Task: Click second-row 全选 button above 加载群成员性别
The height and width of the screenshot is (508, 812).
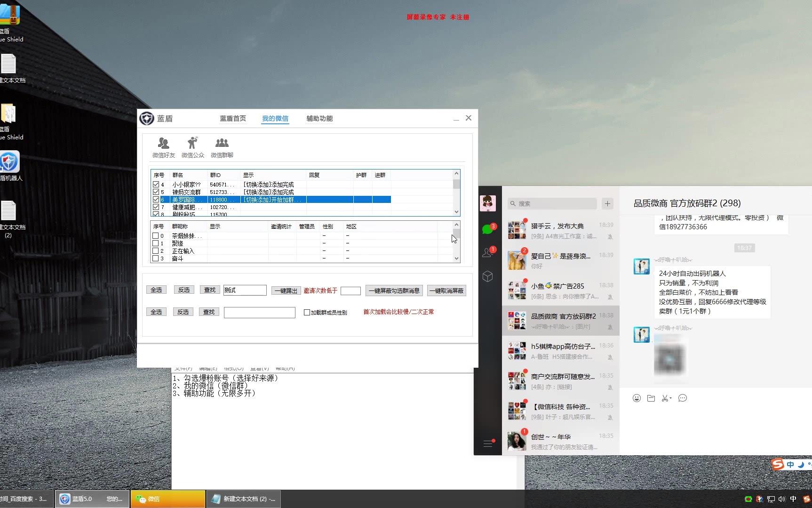Action: 156,312
